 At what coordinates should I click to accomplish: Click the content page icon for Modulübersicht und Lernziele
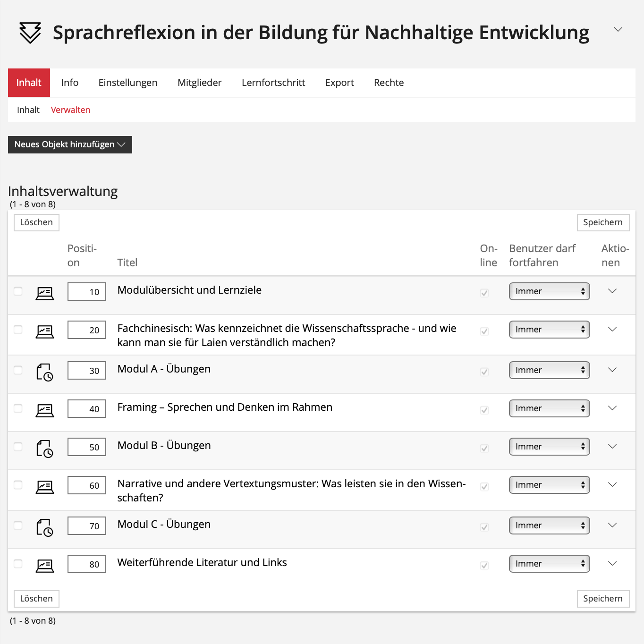[x=45, y=293]
